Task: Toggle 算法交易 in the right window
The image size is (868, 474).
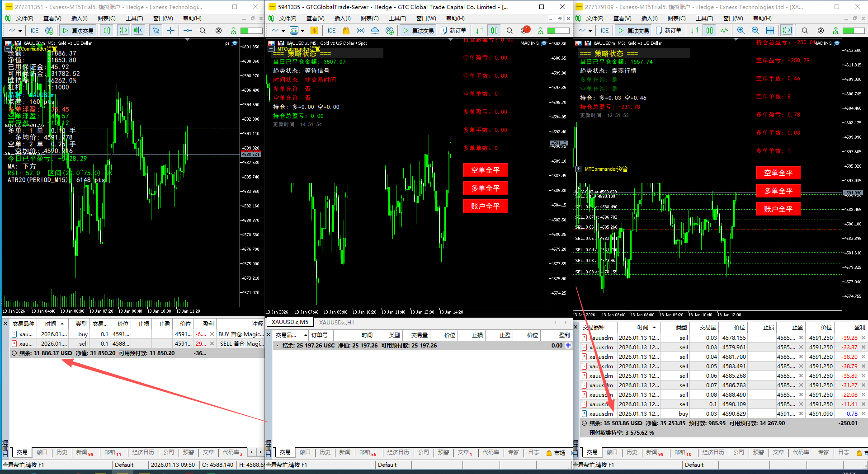Action: 633,31
